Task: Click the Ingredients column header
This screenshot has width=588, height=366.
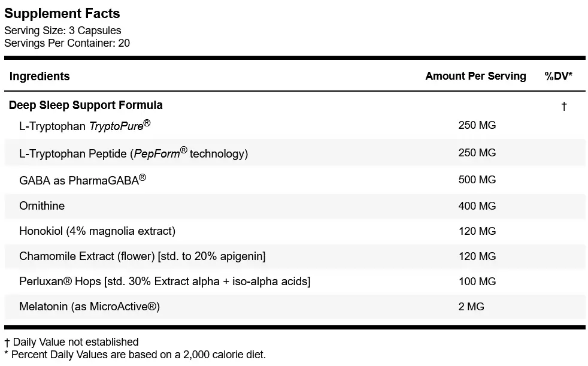Action: click(40, 76)
